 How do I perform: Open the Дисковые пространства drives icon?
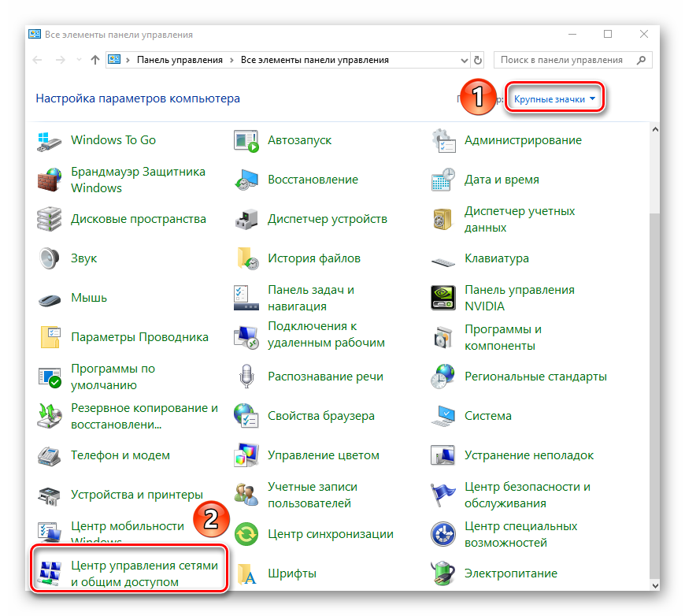(x=49, y=220)
